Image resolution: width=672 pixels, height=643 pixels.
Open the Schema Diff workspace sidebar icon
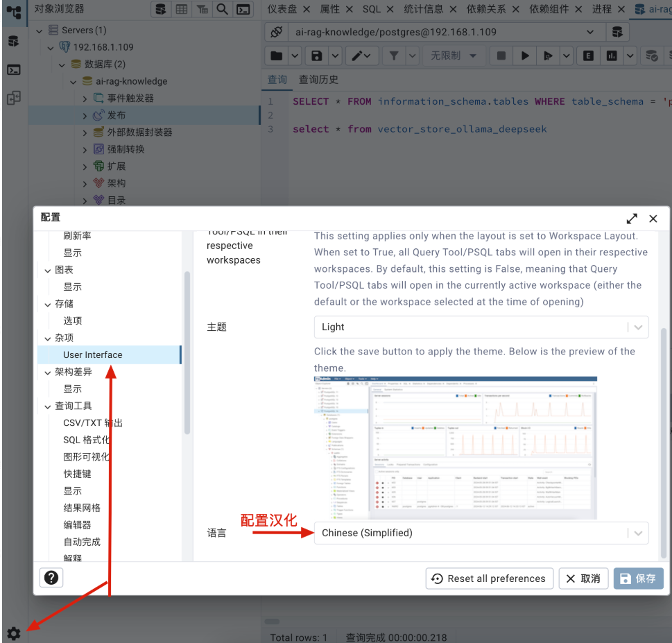click(x=14, y=98)
